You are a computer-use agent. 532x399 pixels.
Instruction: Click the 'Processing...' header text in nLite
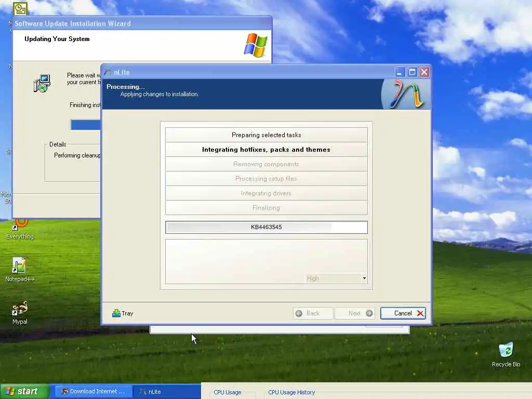(126, 87)
